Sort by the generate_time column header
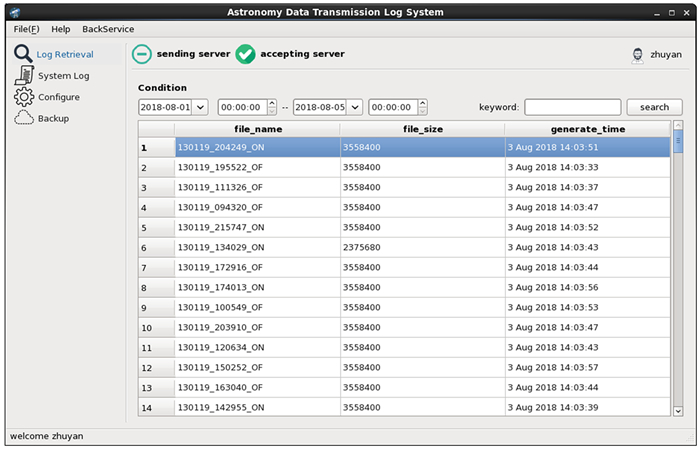 587,129
